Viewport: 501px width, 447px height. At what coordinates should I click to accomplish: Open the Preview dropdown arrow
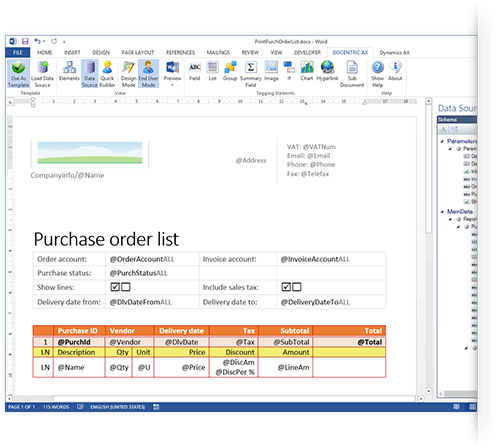point(172,85)
